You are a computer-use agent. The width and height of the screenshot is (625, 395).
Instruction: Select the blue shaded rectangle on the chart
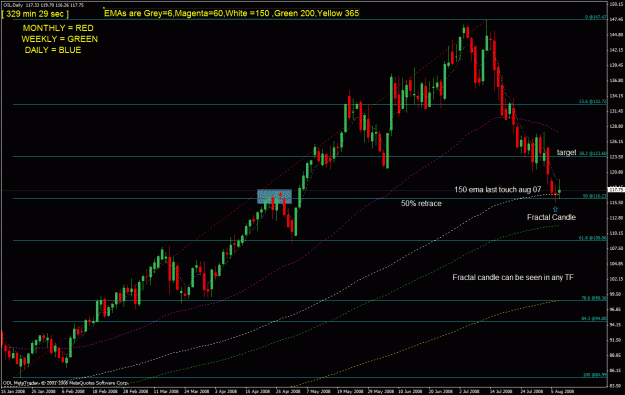274,196
